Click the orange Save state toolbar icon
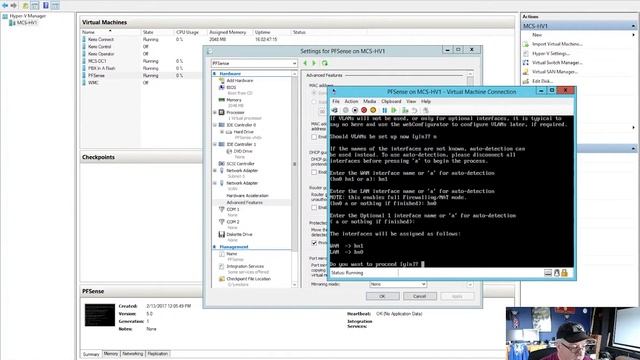 point(373,110)
